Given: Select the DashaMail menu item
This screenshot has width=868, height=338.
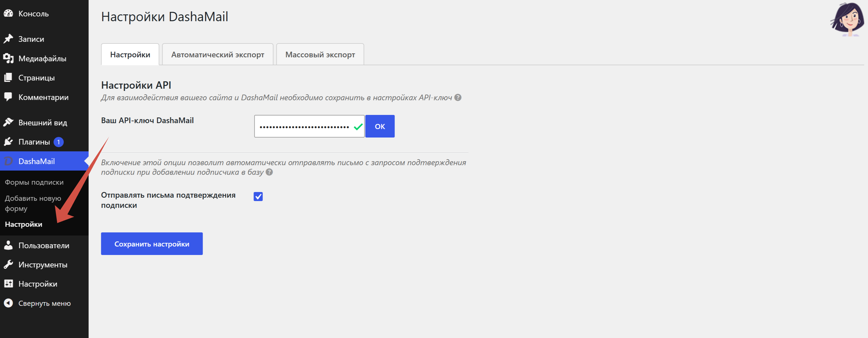Looking at the screenshot, I should [44, 161].
